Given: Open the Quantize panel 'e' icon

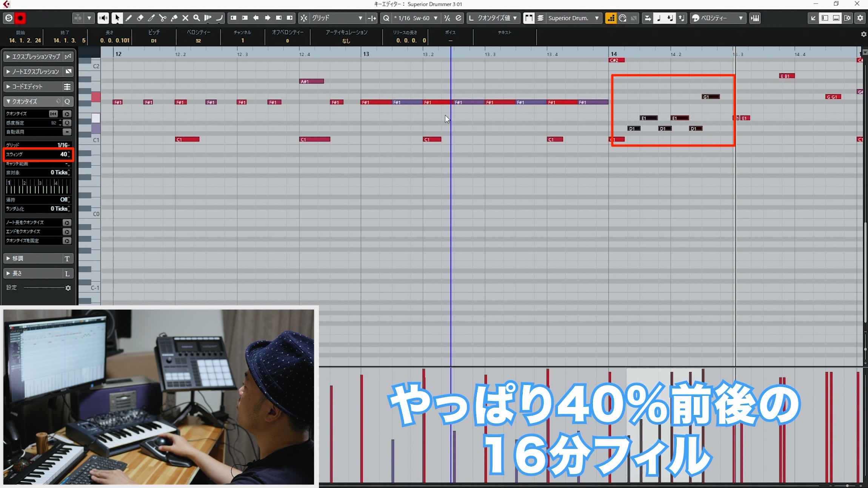Looking at the screenshot, I should (x=459, y=18).
